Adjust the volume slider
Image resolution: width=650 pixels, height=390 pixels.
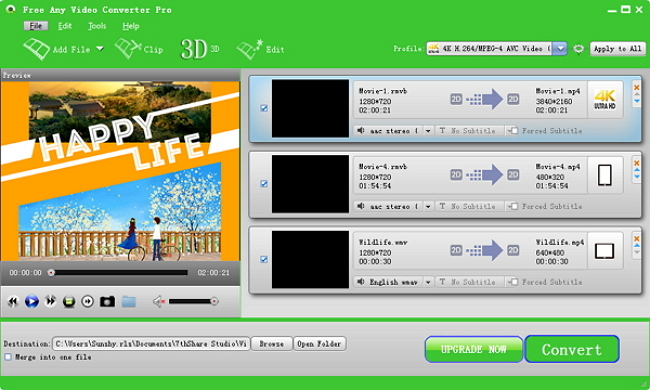click(193, 301)
